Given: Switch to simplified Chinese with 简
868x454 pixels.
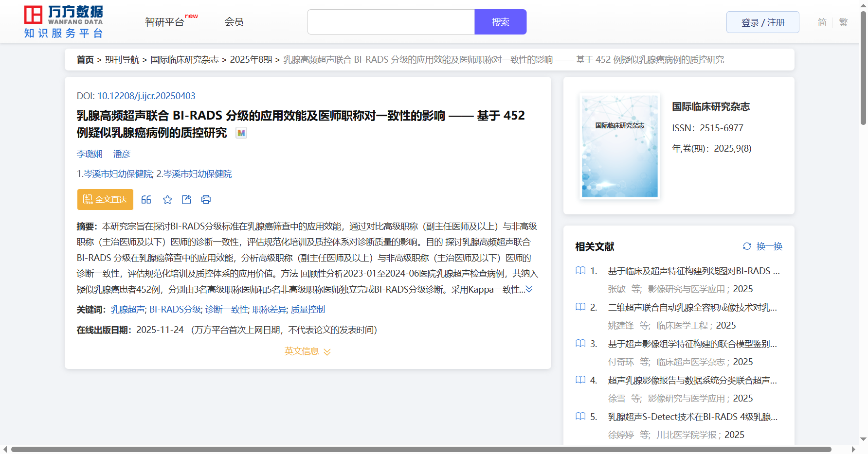Looking at the screenshot, I should [822, 22].
